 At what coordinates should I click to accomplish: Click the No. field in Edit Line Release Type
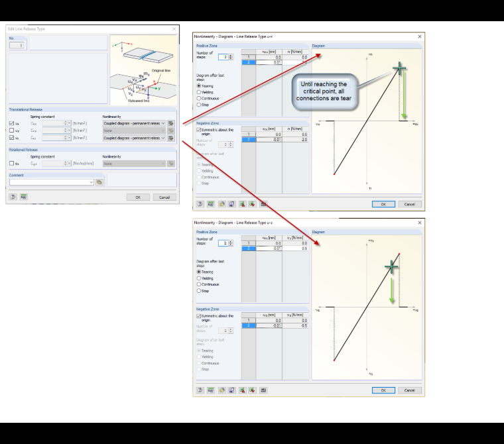click(17, 45)
